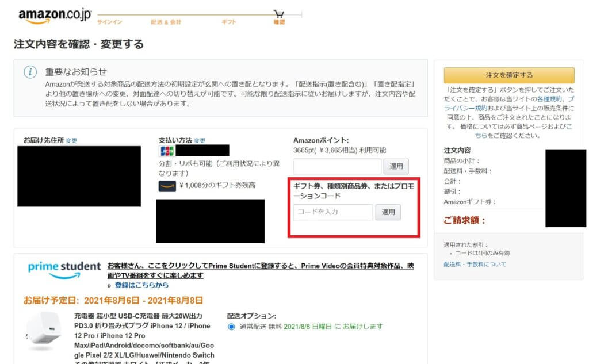The image size is (589, 364).
Task: Select the 確認 checkout step
Action: pyautogui.click(x=279, y=22)
